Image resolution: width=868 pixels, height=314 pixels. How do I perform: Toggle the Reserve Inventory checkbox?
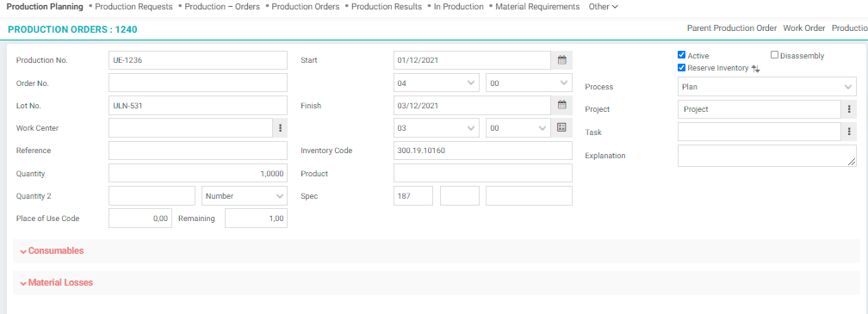coord(681,68)
